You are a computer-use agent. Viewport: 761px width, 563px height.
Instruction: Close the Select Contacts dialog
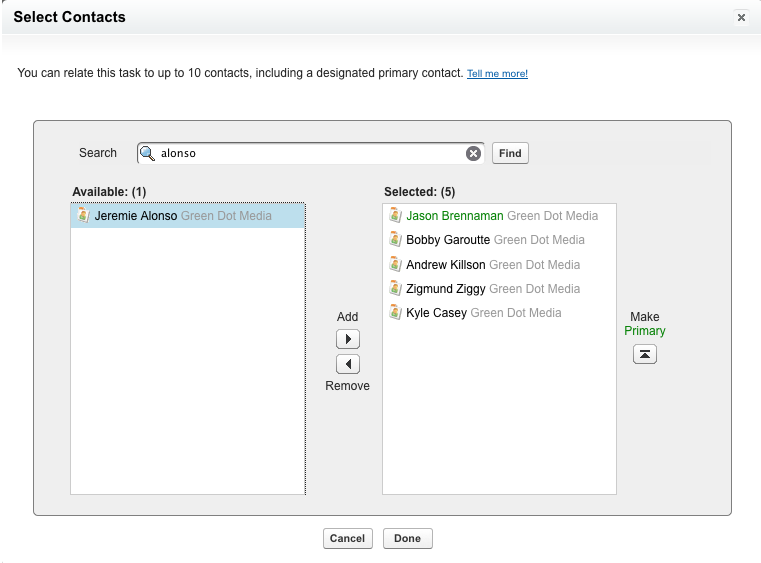(x=741, y=18)
